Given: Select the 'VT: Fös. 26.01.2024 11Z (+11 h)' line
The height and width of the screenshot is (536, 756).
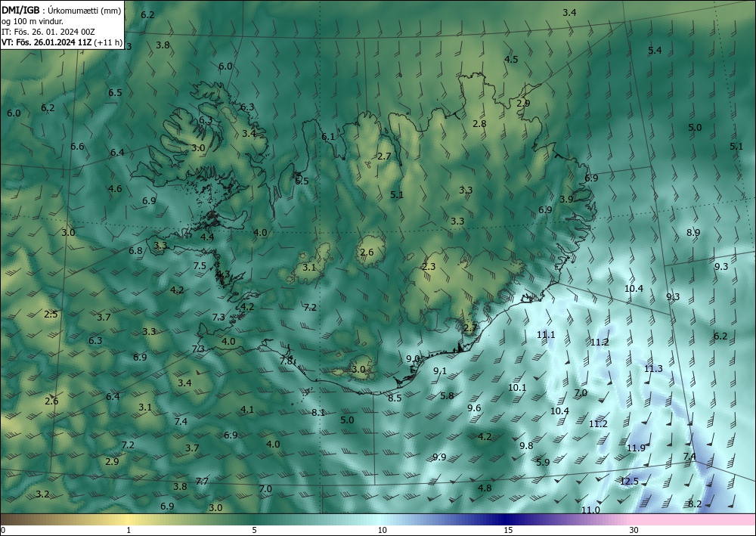Looking at the screenshot, I should point(62,42).
